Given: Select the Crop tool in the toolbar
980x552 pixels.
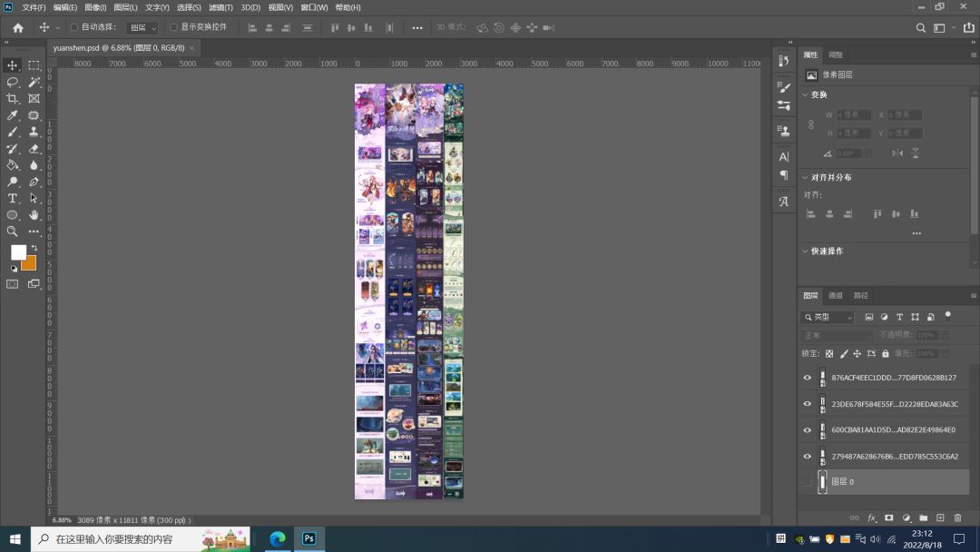Looking at the screenshot, I should click(x=13, y=98).
